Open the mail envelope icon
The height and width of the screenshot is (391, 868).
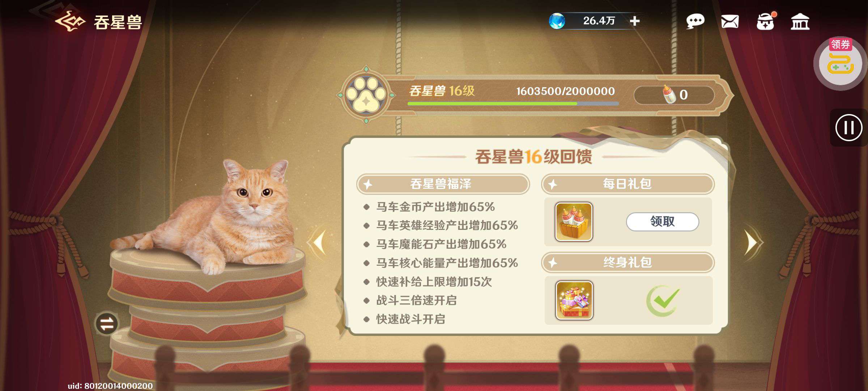(x=730, y=22)
